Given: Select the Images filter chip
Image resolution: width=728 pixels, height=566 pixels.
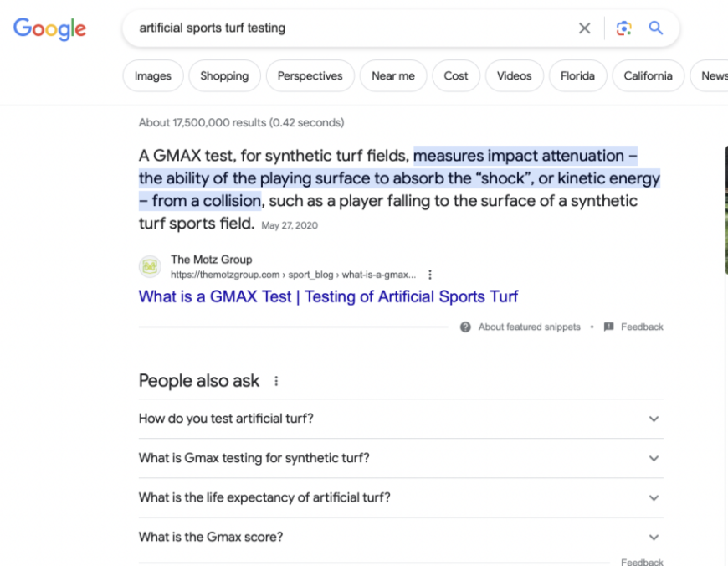Looking at the screenshot, I should point(153,75).
